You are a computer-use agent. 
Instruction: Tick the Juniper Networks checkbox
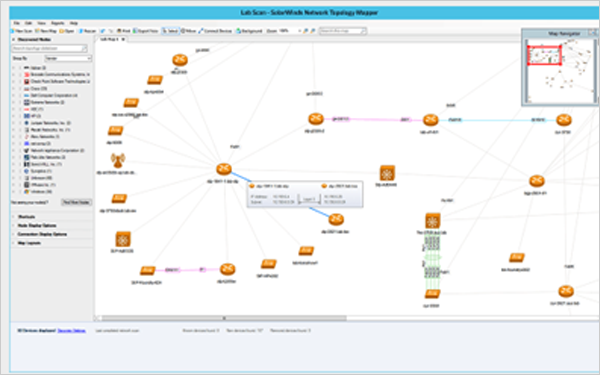(x=20, y=123)
